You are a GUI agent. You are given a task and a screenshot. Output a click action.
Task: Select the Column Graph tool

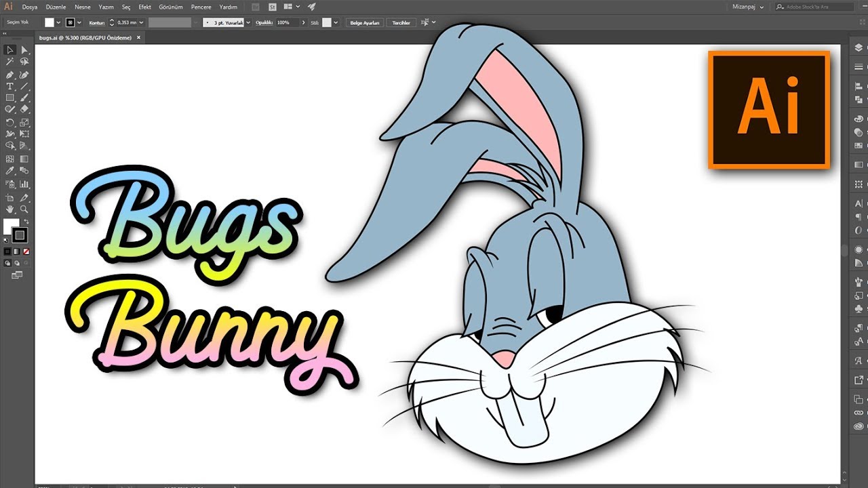24,184
